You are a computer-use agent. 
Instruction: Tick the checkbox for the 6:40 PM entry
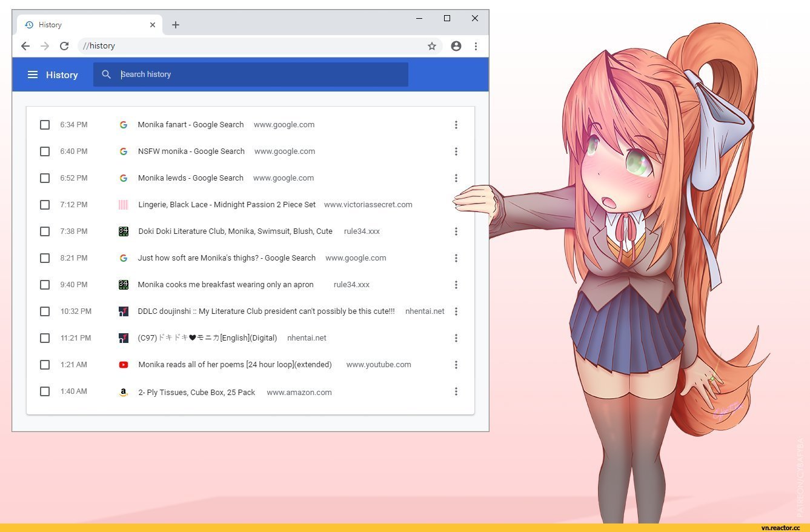pos(45,151)
